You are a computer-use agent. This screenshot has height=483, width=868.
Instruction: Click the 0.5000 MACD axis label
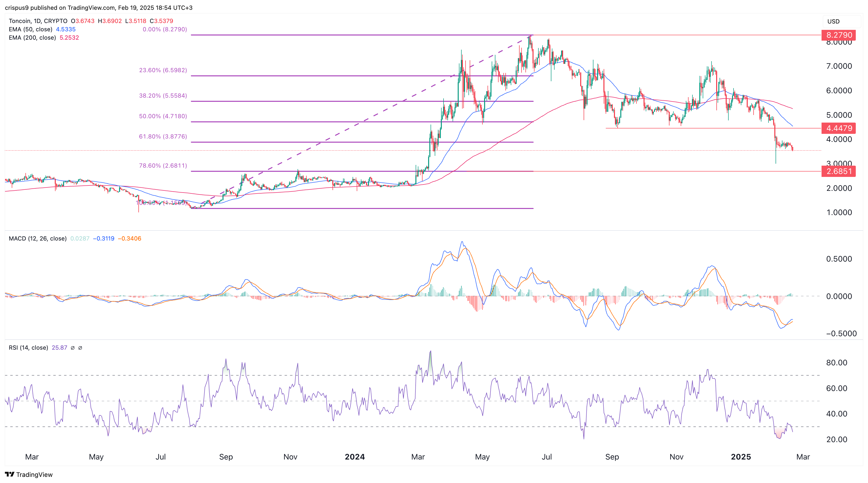[839, 259]
